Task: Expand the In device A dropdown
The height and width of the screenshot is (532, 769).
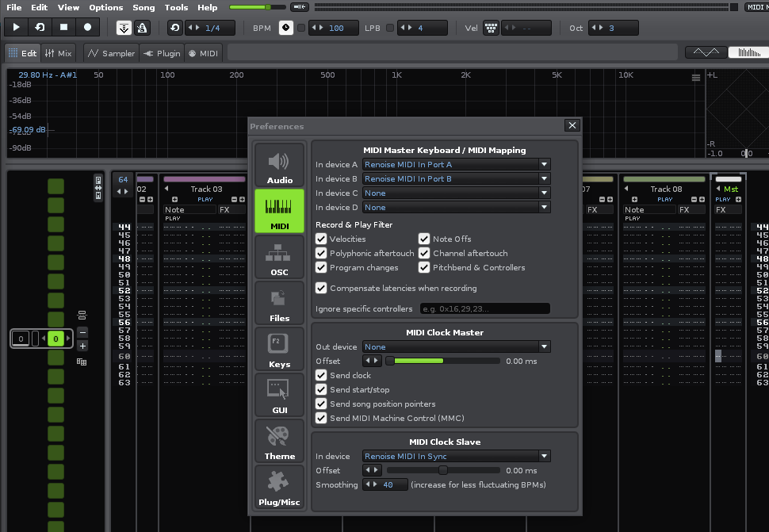Action: (x=456, y=165)
